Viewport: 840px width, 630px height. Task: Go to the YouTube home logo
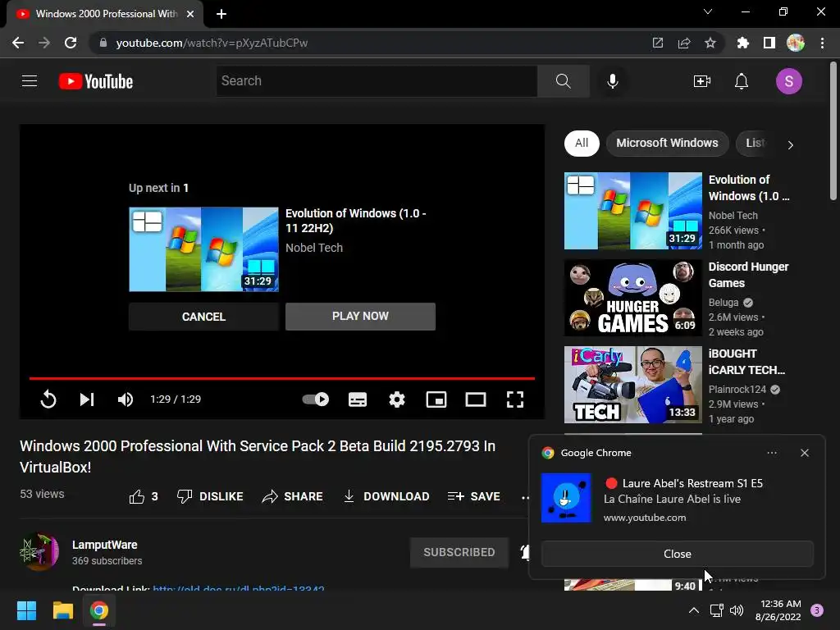pos(96,81)
